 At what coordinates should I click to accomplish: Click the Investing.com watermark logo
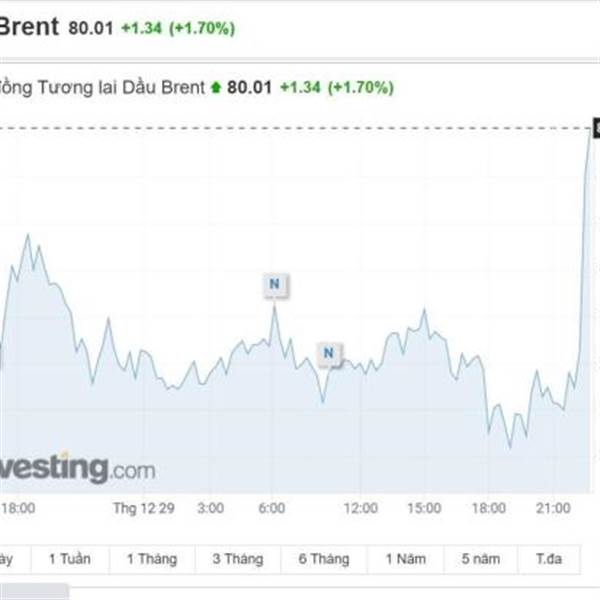(x=78, y=468)
